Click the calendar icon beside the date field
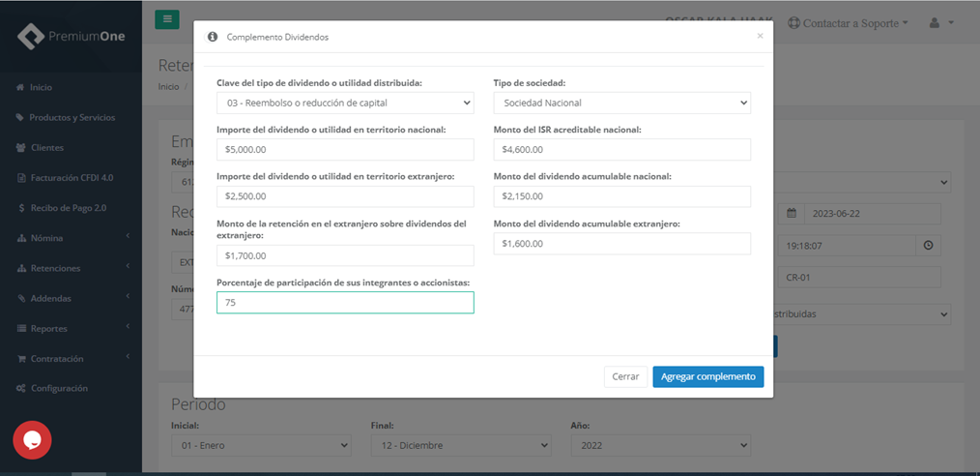 [x=791, y=214]
